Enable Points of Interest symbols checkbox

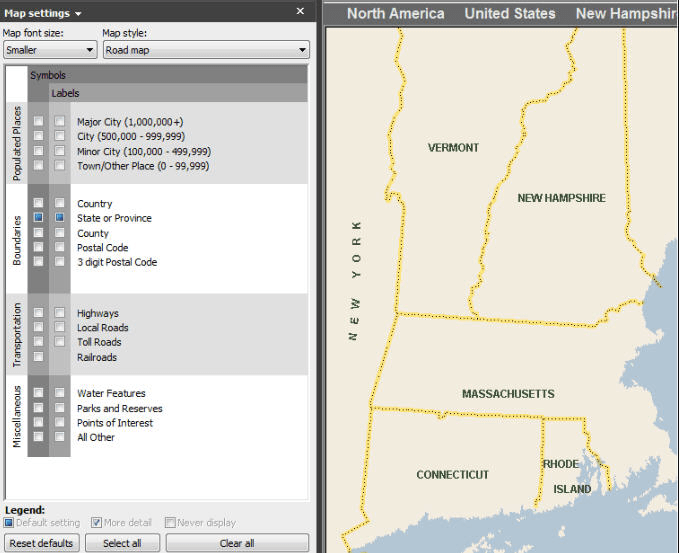(39, 422)
